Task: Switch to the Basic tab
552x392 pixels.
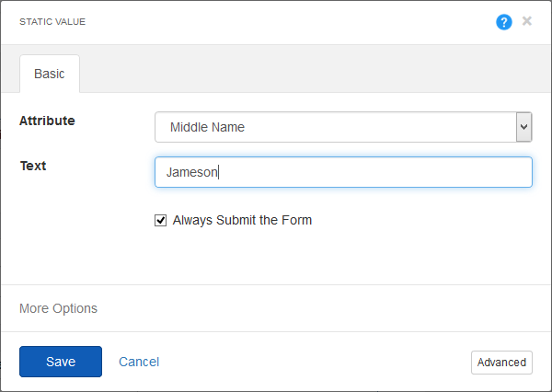Action: click(x=50, y=74)
